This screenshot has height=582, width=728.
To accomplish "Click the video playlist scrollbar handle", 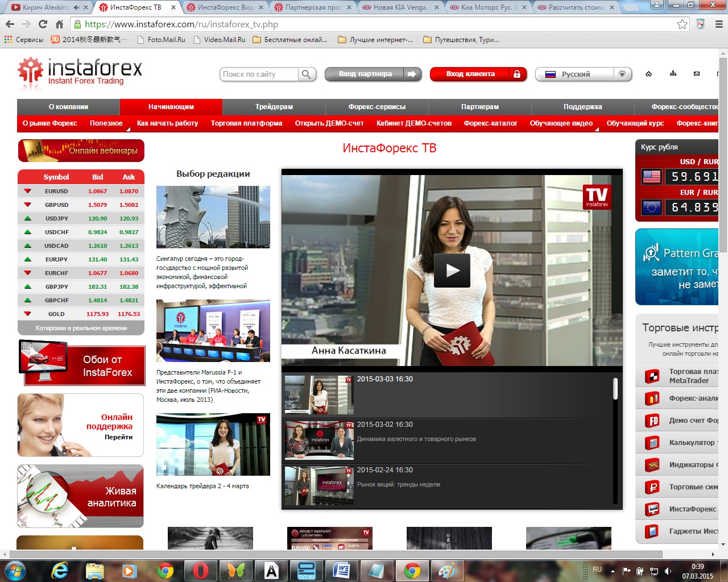I will coord(615,389).
